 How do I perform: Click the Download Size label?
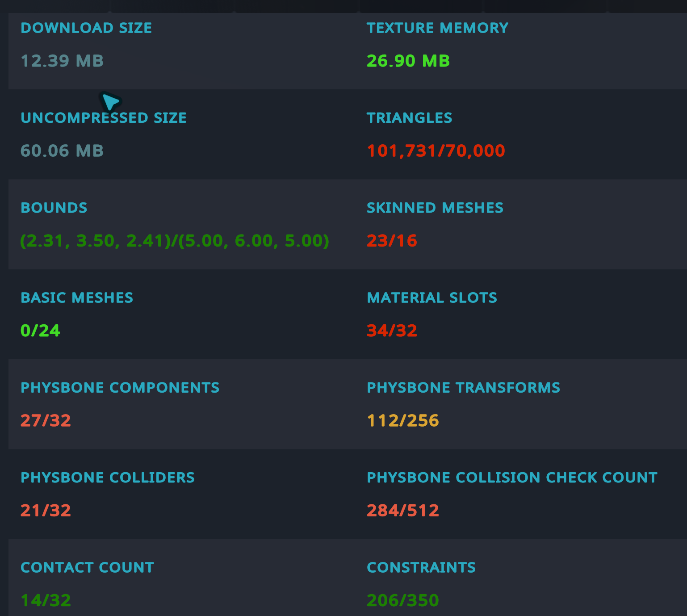pos(86,28)
